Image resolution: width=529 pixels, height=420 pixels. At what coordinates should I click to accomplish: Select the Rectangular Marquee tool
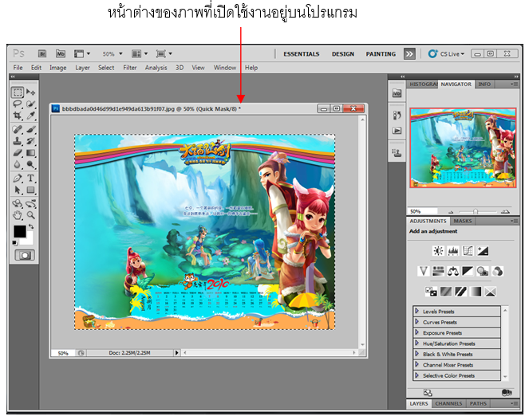18,92
